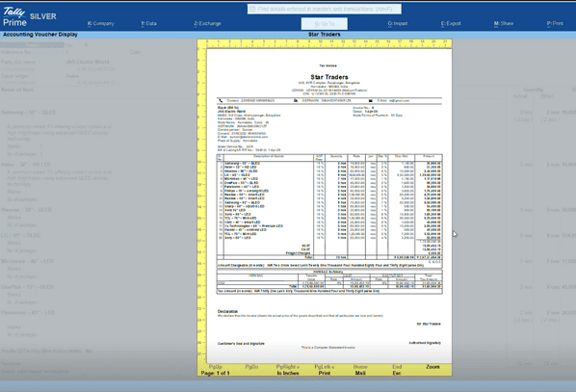Click Print in the preview bar

325,373
